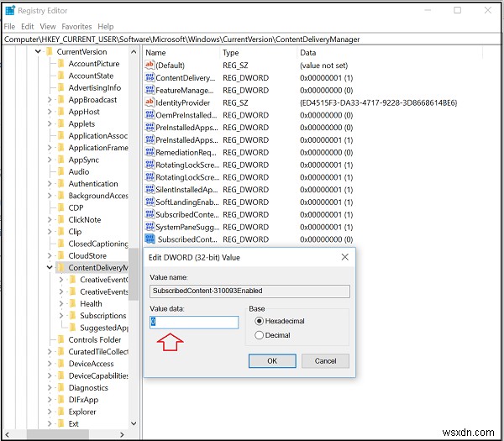Cancel the Edit DWORD dialog

(325, 361)
